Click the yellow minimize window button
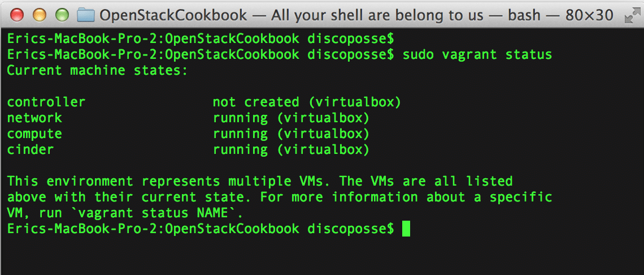 [40, 15]
